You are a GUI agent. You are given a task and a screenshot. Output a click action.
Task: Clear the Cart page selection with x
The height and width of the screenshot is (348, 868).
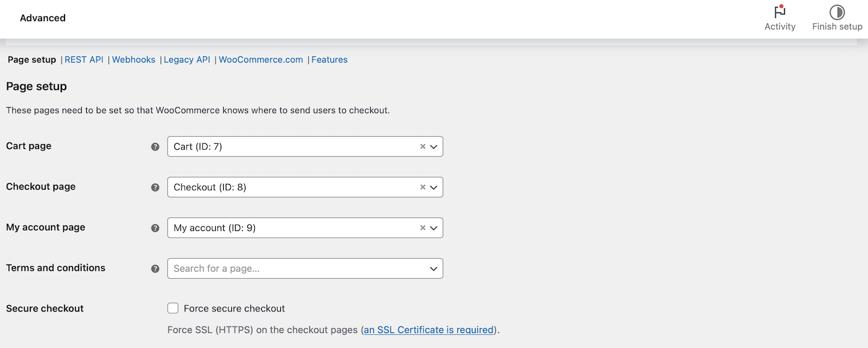click(423, 147)
